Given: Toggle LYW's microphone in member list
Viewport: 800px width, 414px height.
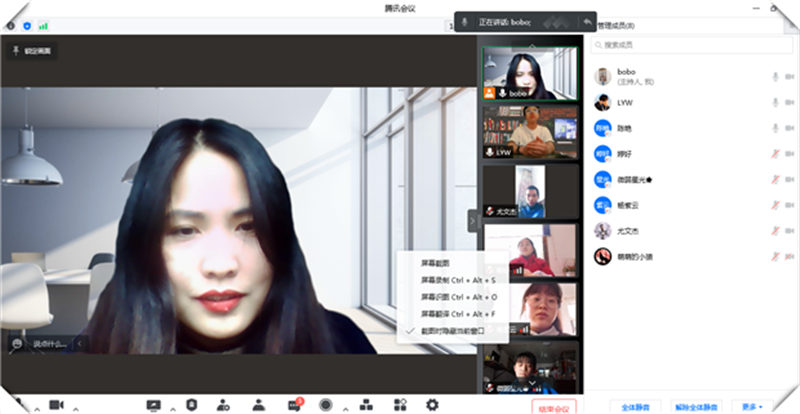Looking at the screenshot, I should pos(776,103).
